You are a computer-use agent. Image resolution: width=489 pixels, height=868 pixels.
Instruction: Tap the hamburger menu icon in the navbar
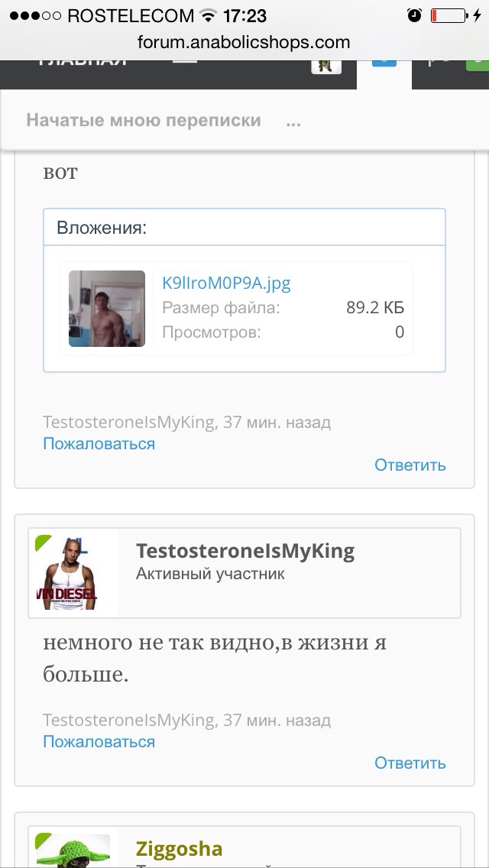185,61
